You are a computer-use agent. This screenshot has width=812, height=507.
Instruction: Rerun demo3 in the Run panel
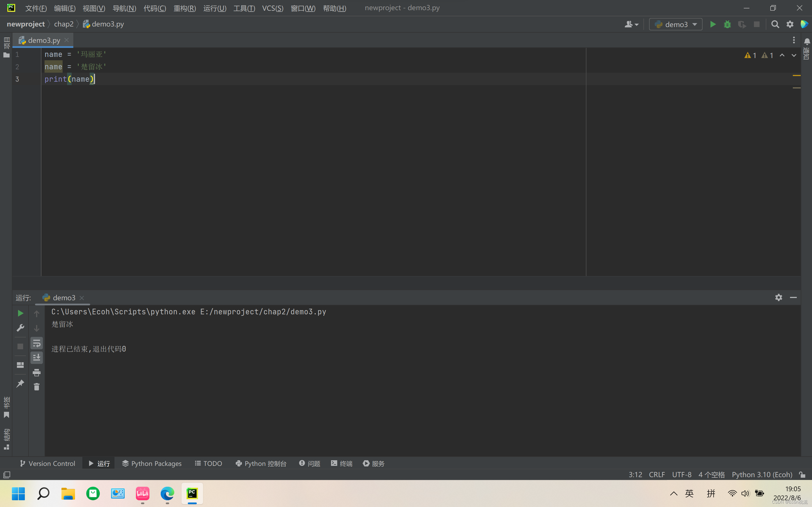(x=20, y=313)
